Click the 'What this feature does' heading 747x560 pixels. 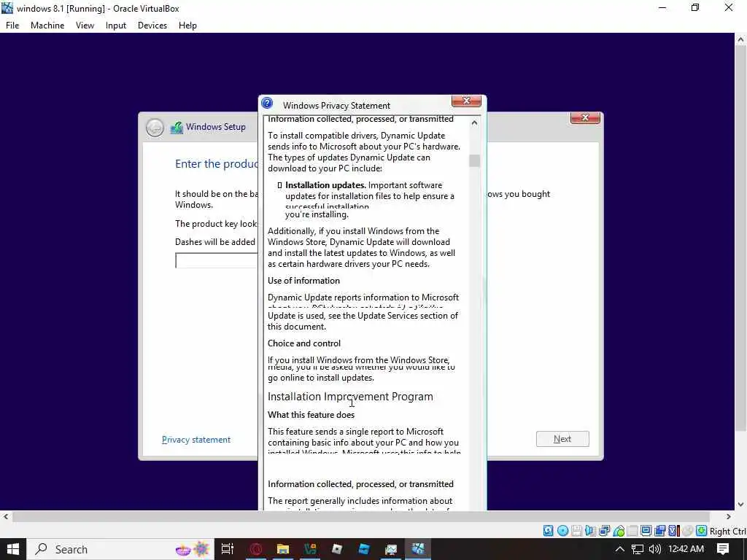point(311,415)
